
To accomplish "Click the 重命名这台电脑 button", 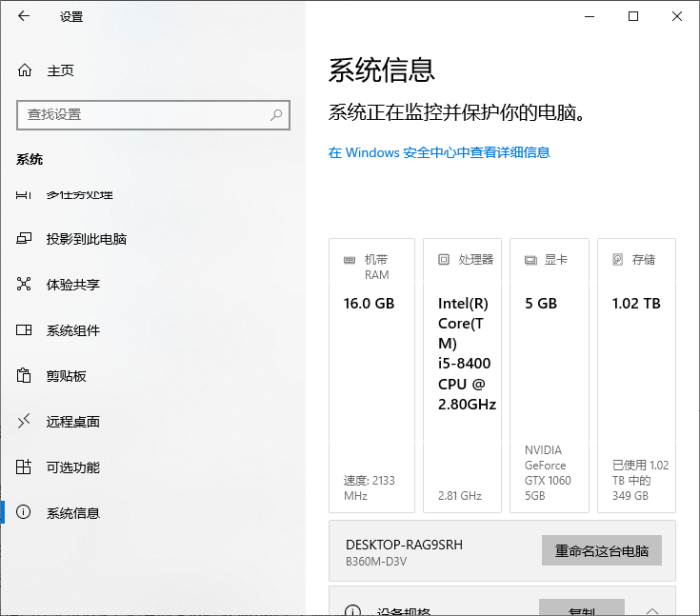I will coord(601,550).
